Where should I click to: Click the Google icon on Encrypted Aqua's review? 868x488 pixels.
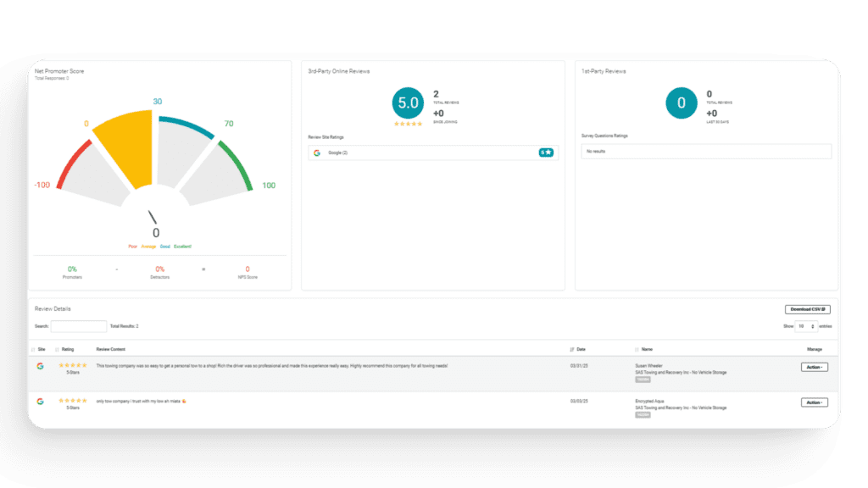pos(40,402)
